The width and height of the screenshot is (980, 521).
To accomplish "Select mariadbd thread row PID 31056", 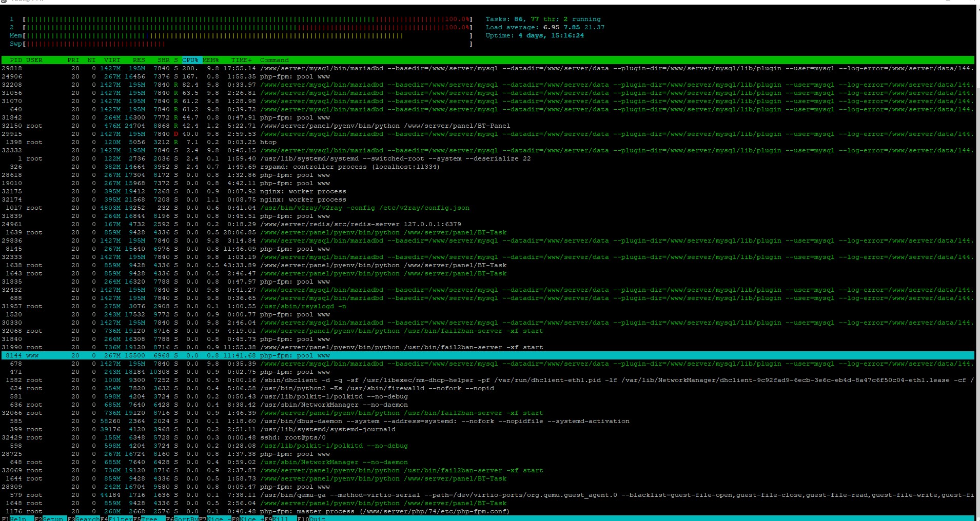I will point(487,93).
